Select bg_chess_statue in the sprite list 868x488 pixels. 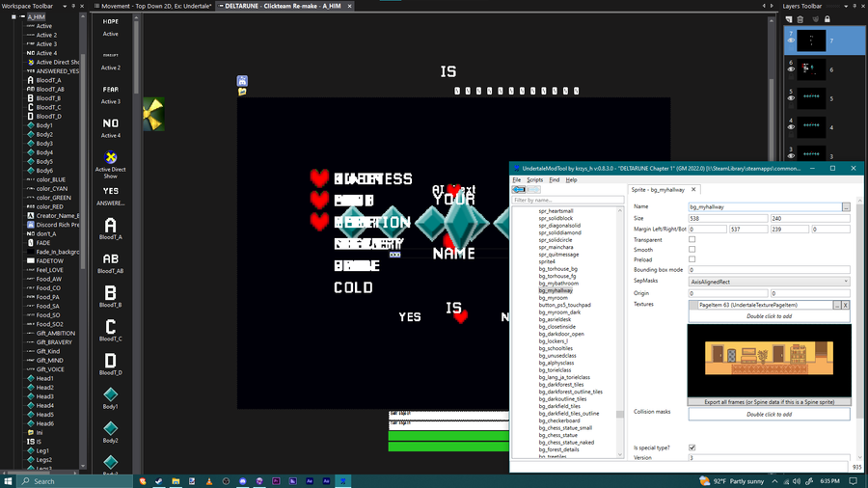pyautogui.click(x=557, y=435)
